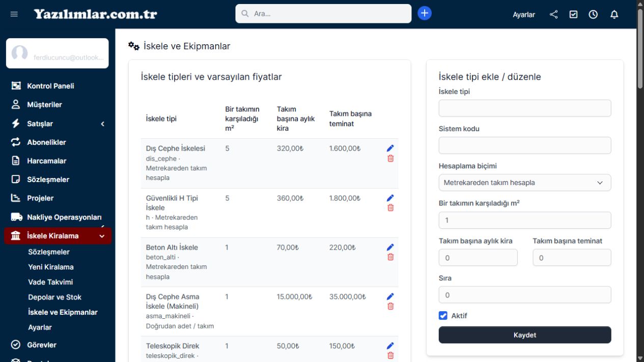Open Yeni Kiralama submenu link

(51, 267)
